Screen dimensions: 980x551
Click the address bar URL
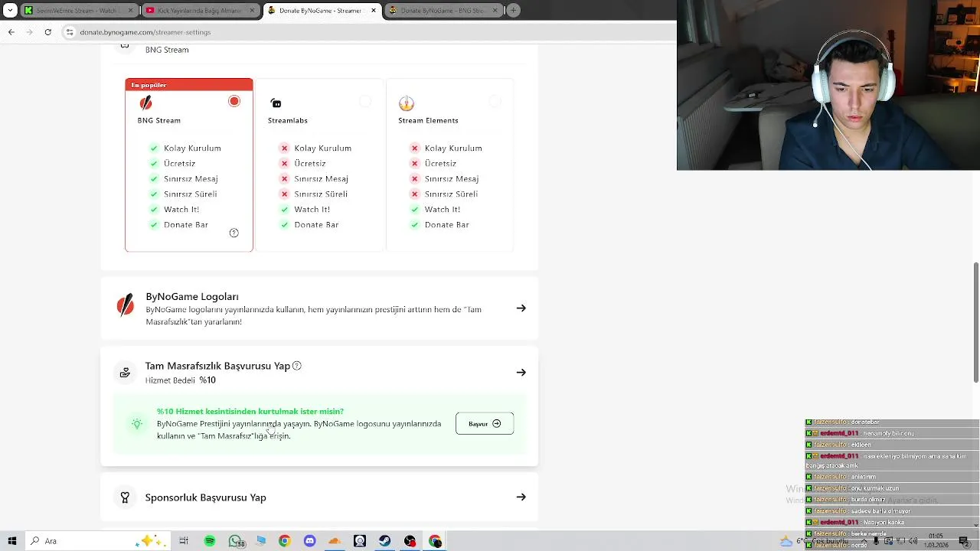[x=145, y=32]
